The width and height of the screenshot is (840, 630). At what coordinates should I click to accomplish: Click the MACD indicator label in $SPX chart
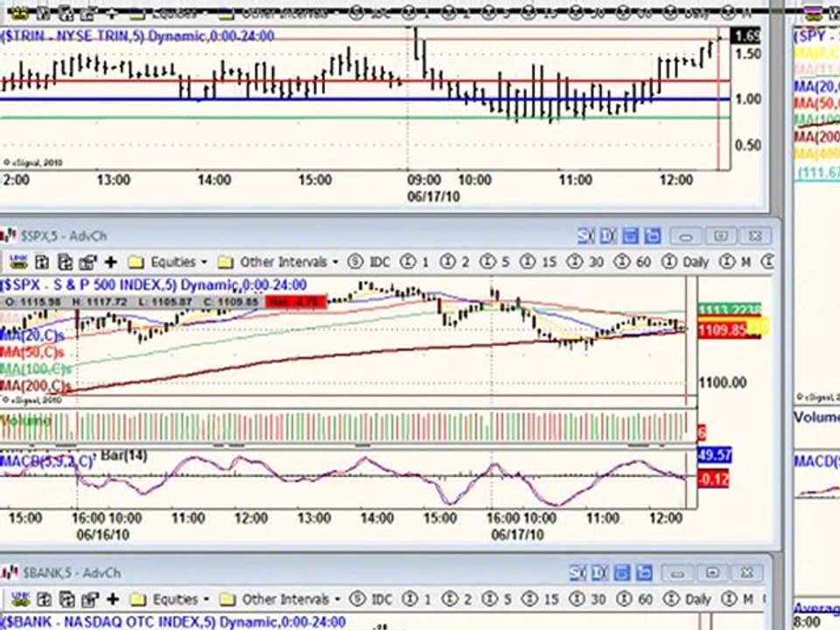tap(46, 459)
